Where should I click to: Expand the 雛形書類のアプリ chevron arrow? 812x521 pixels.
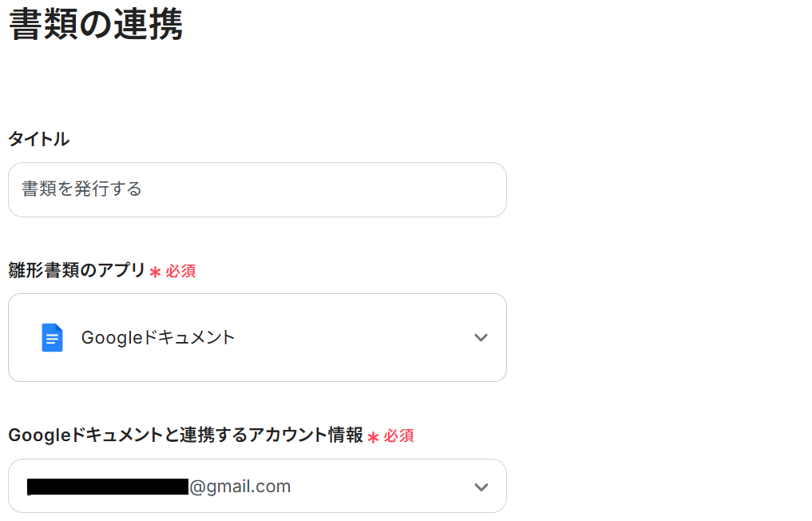[x=481, y=338]
